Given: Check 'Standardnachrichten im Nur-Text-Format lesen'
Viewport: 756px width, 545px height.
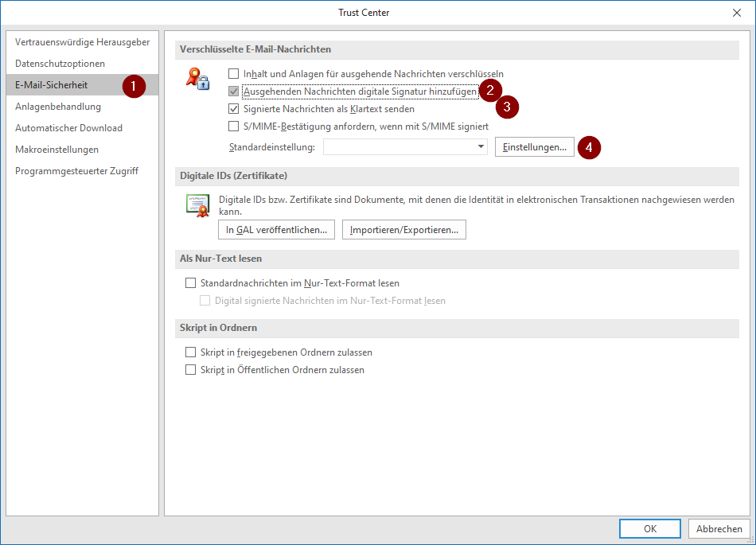Looking at the screenshot, I should (190, 282).
